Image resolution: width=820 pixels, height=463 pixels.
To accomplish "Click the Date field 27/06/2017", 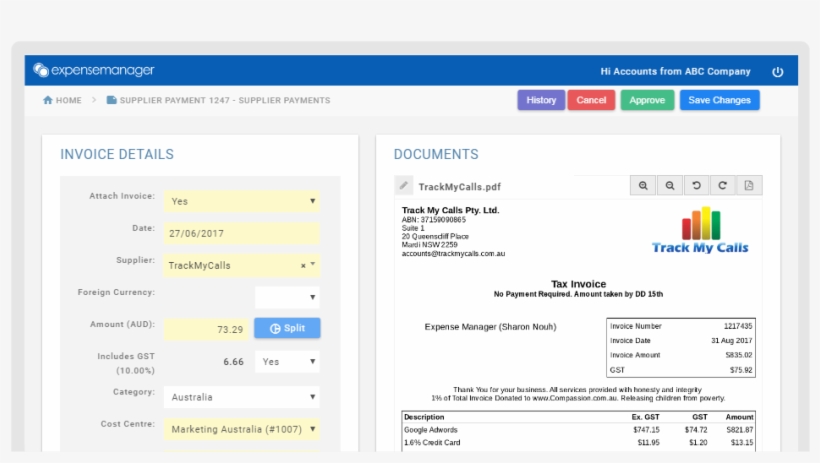I will (242, 233).
